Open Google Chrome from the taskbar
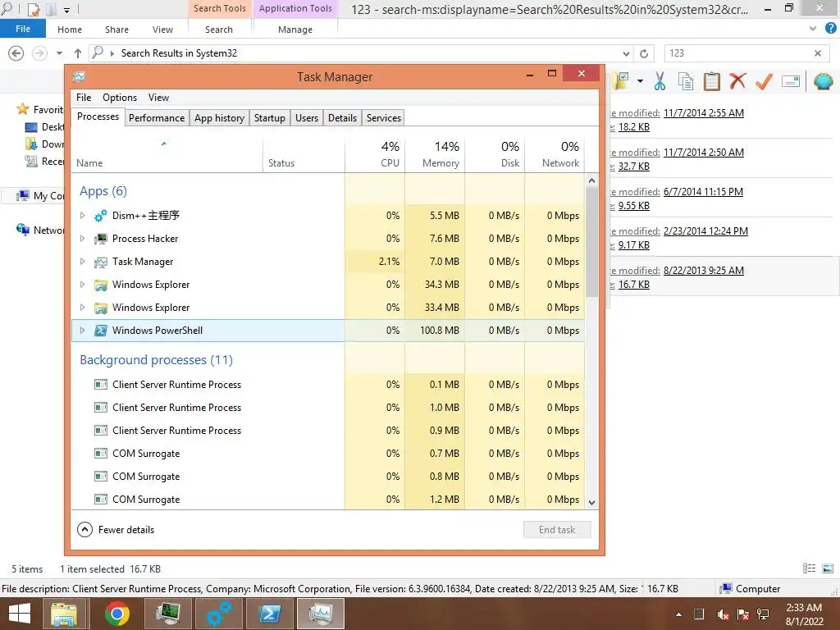This screenshot has height=630, width=840. pos(117,614)
